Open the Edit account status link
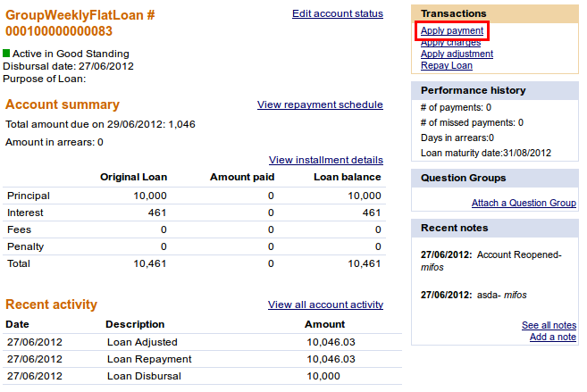587x392 pixels. 337,13
